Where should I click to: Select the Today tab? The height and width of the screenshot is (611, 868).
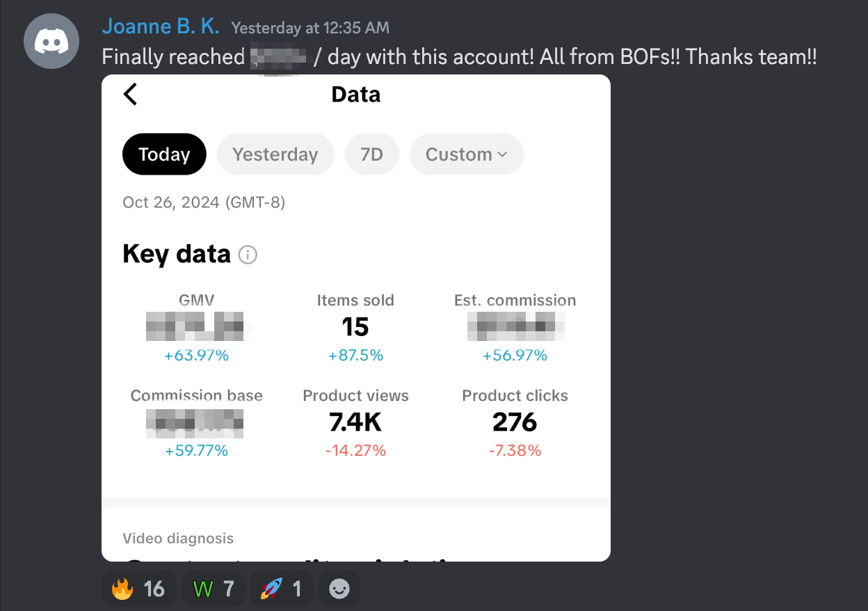point(164,154)
